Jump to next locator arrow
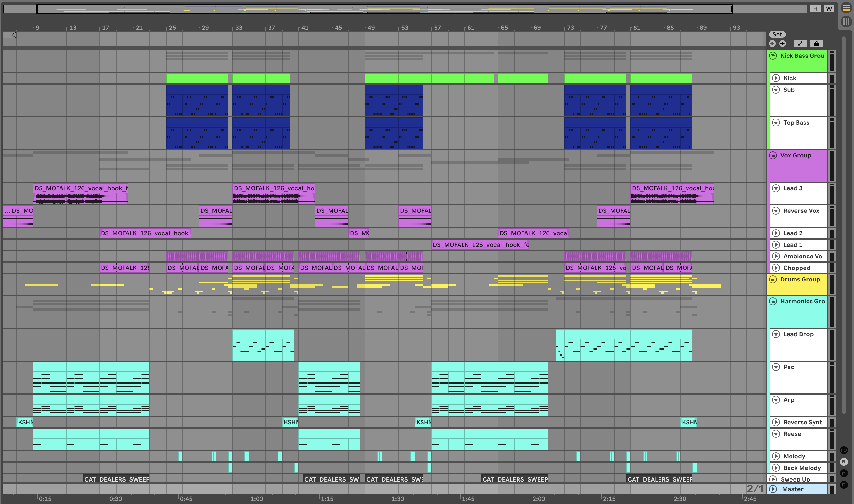 click(x=782, y=43)
